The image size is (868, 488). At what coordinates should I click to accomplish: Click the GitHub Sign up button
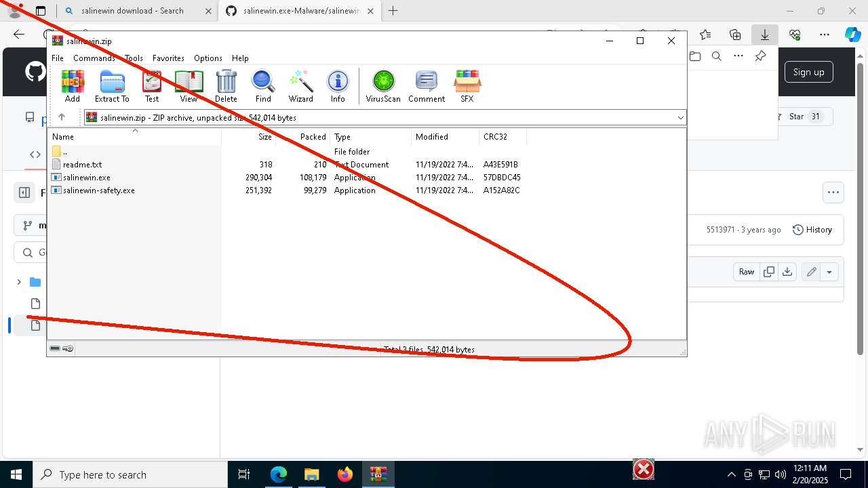809,72
